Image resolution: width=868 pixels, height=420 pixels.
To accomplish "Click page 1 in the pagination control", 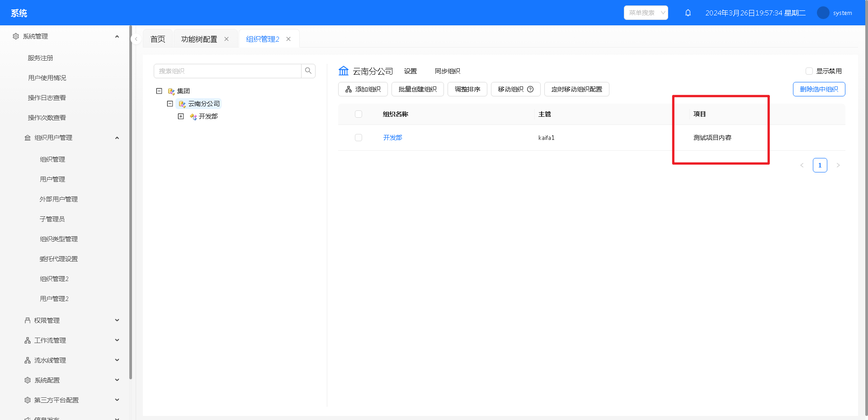I will 820,165.
